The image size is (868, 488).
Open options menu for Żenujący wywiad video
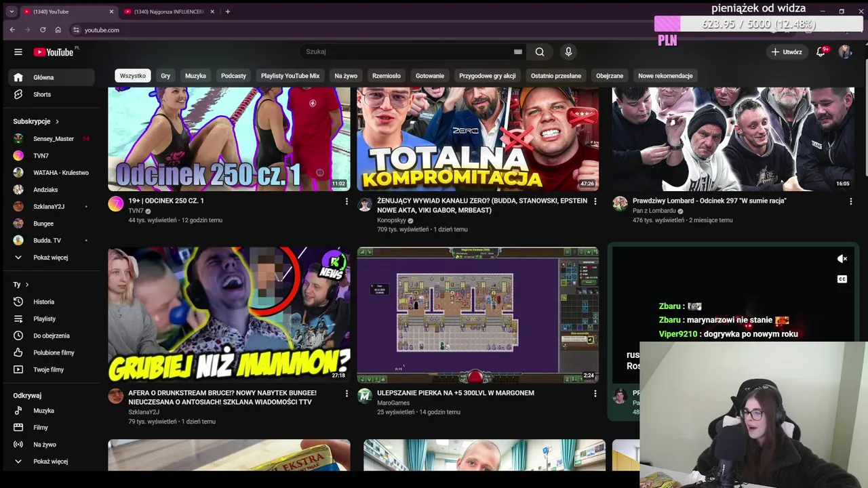(595, 201)
